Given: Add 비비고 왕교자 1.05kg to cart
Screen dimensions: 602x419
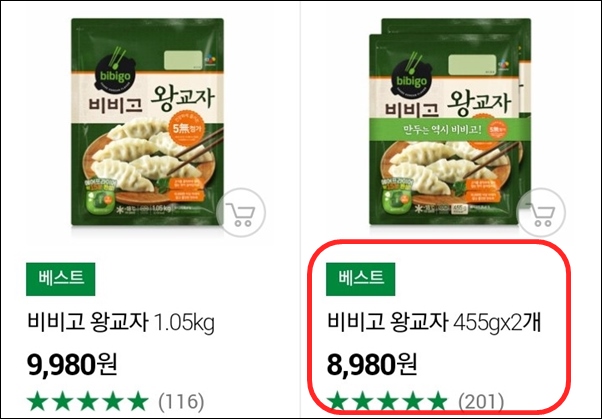Looking at the screenshot, I should coord(241,212).
